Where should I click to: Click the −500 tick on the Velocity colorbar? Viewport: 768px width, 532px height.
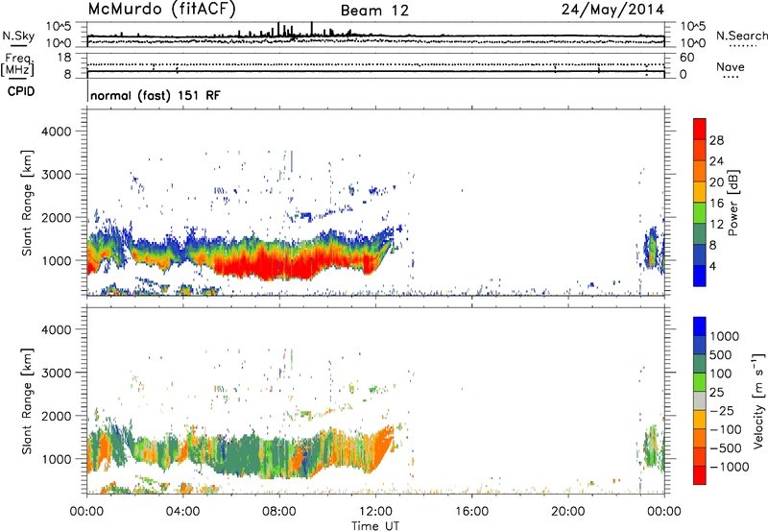click(x=725, y=448)
